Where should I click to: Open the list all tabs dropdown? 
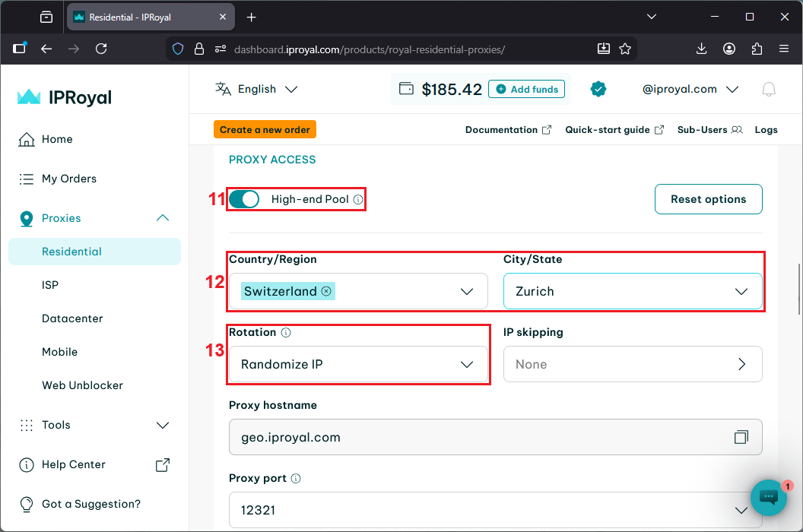pyautogui.click(x=652, y=17)
